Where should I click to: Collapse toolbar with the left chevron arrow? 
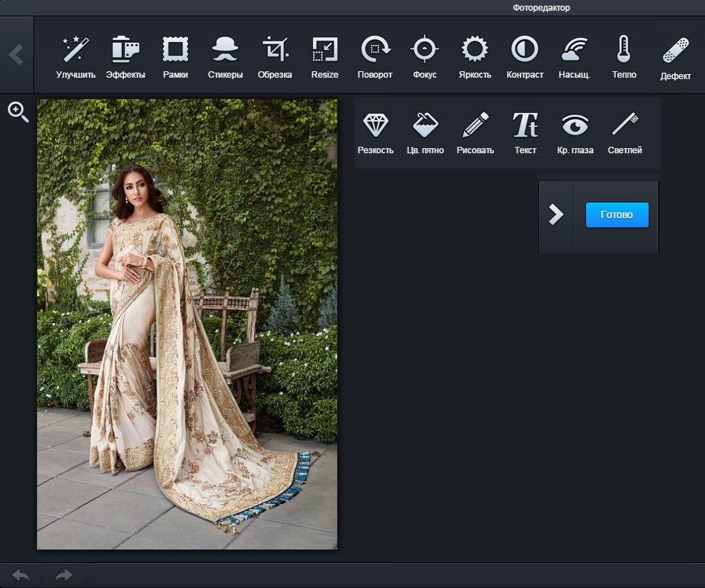click(16, 54)
